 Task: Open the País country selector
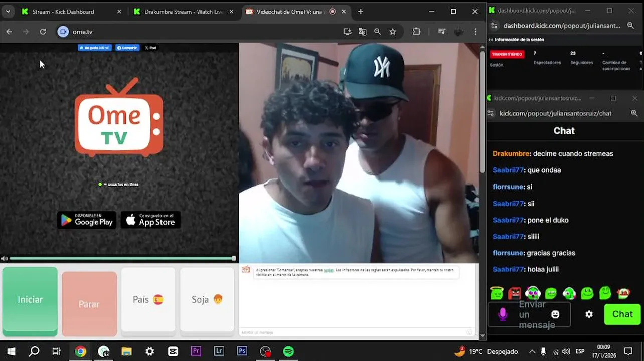point(148,299)
